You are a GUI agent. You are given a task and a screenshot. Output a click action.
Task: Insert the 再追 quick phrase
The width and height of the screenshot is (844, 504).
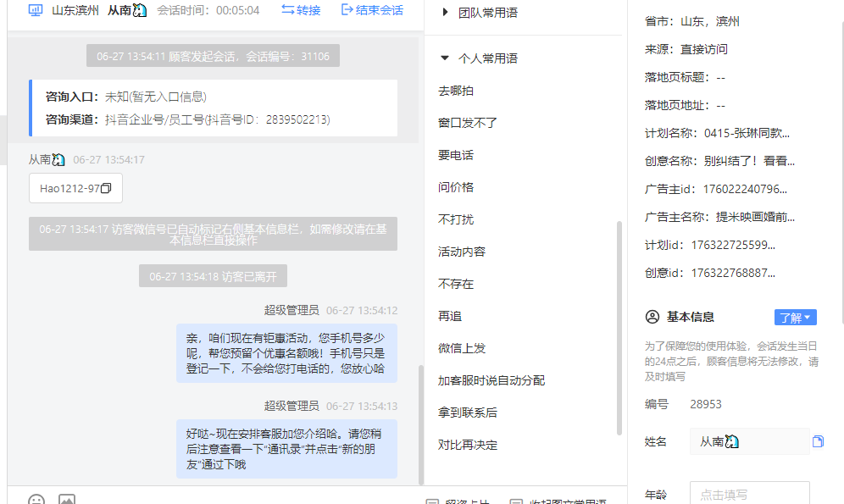click(x=450, y=316)
